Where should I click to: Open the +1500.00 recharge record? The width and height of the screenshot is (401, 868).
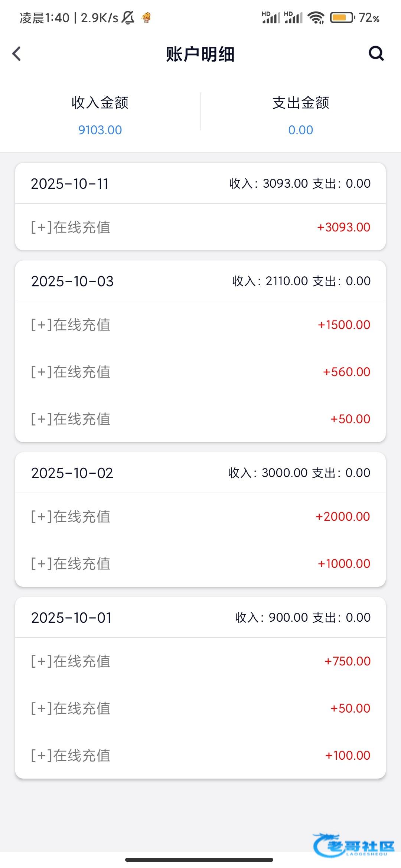pyautogui.click(x=200, y=325)
